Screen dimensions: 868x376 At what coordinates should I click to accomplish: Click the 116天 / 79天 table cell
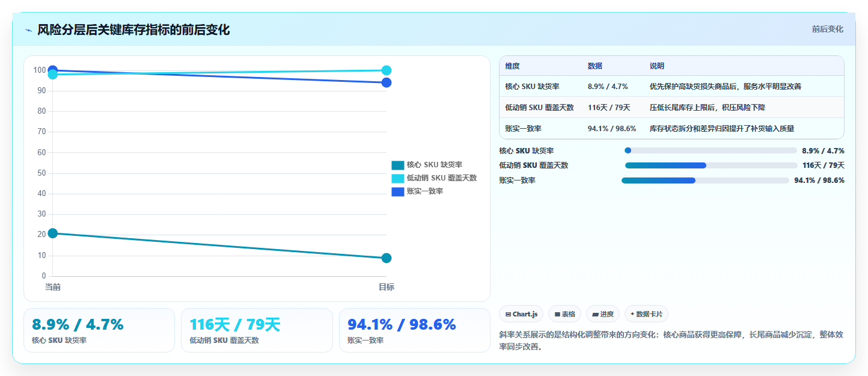(609, 108)
